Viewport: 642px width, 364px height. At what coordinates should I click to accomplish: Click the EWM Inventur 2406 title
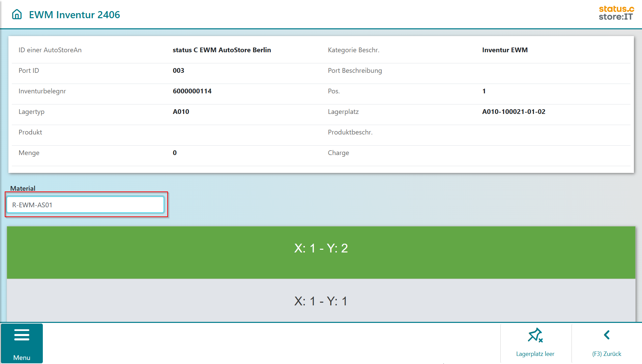click(x=75, y=15)
